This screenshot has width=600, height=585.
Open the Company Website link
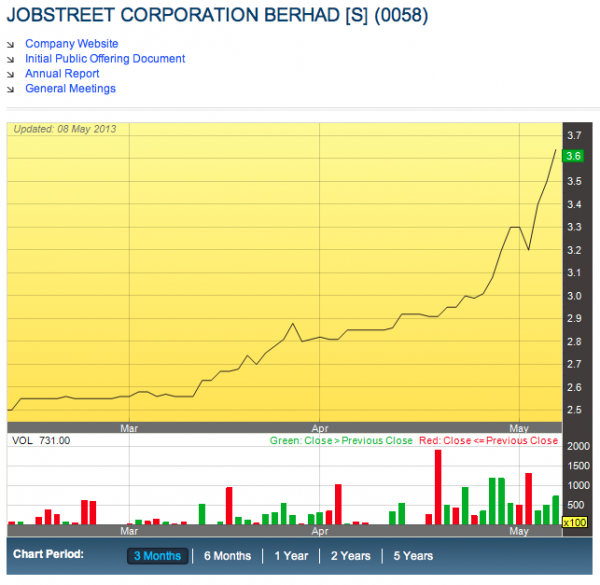(x=71, y=44)
